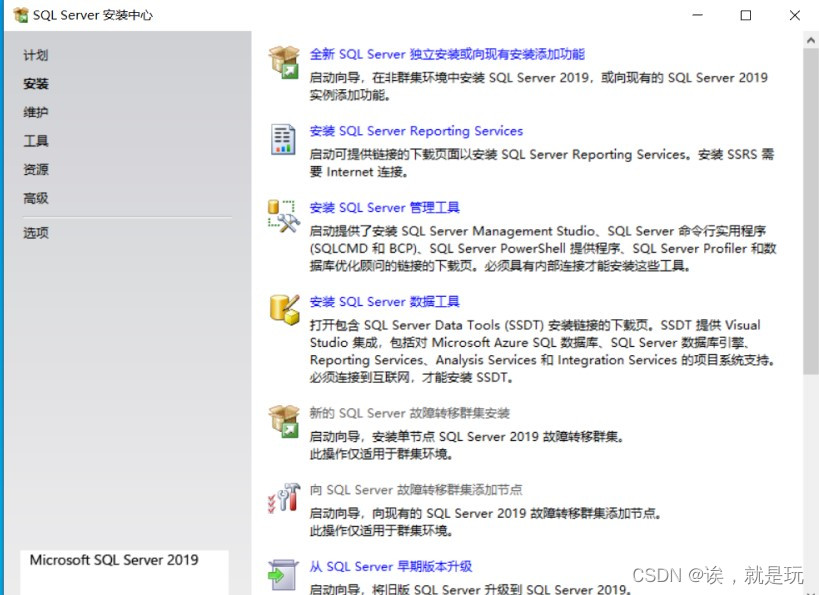The width and height of the screenshot is (819, 595).
Task: Click the SQL Server data tools database icon
Action: (285, 310)
